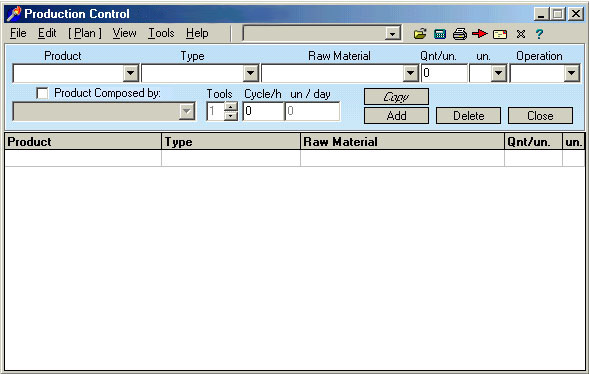Click the yellow card toolbar icon
Image resolution: width=589 pixels, height=374 pixels.
click(x=500, y=35)
